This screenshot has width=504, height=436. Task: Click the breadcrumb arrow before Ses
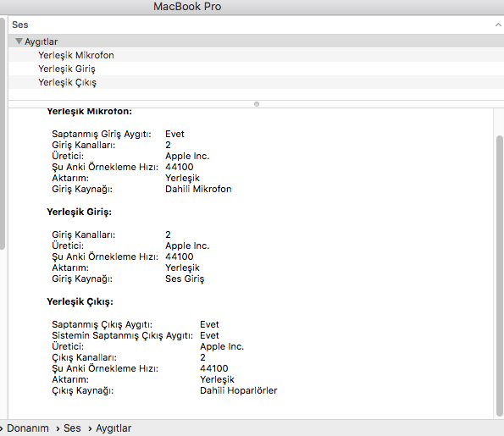[x=58, y=428]
